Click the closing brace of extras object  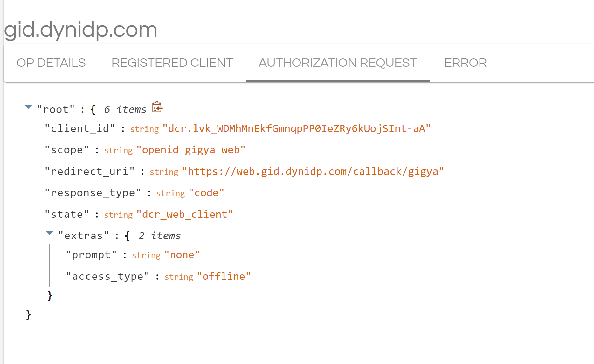tap(50, 296)
